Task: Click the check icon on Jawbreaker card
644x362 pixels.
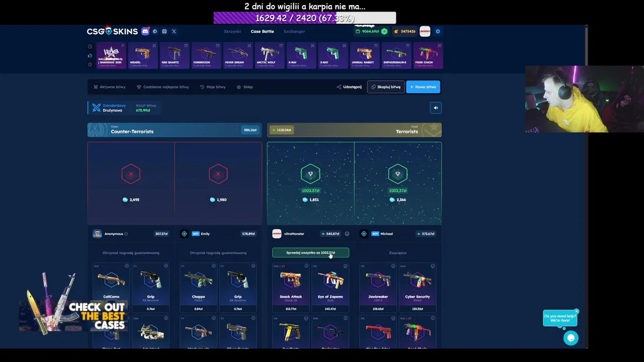Action: tap(393, 266)
